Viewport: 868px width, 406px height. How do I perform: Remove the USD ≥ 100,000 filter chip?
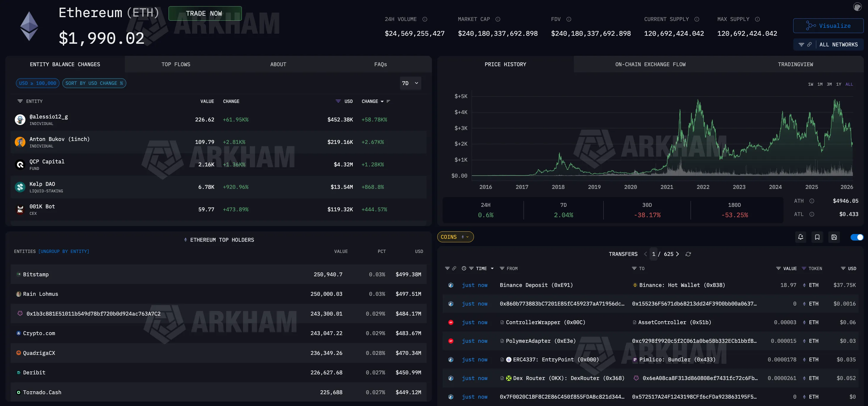point(38,83)
